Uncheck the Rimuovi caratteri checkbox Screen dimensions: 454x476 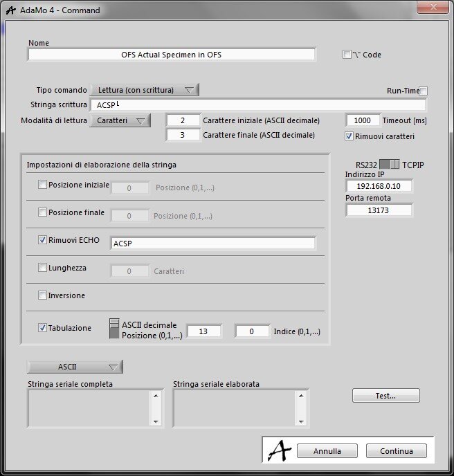[x=349, y=136]
